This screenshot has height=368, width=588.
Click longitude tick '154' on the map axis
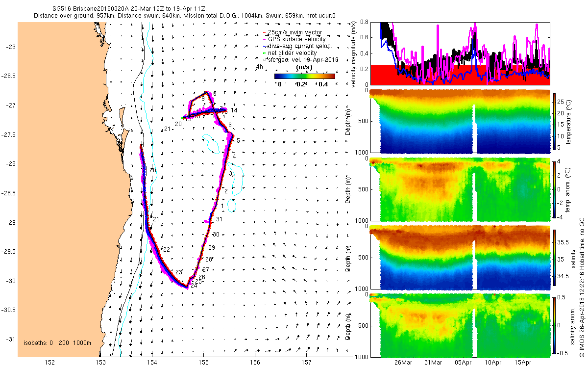coord(152,363)
